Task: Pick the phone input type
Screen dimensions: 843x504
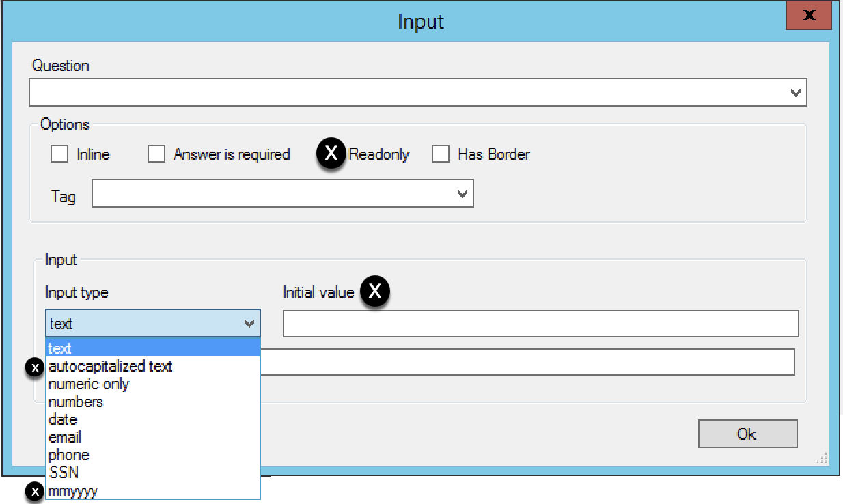Action: [x=153, y=455]
